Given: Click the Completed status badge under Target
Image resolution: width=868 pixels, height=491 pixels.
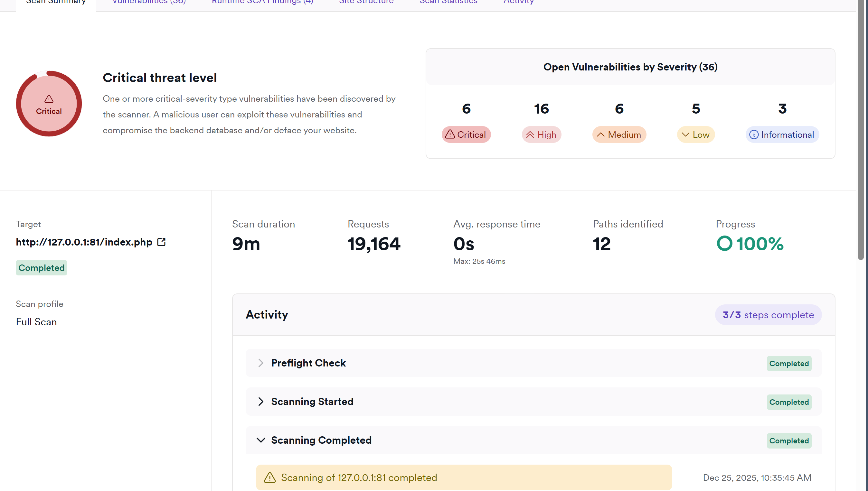Looking at the screenshot, I should point(42,268).
